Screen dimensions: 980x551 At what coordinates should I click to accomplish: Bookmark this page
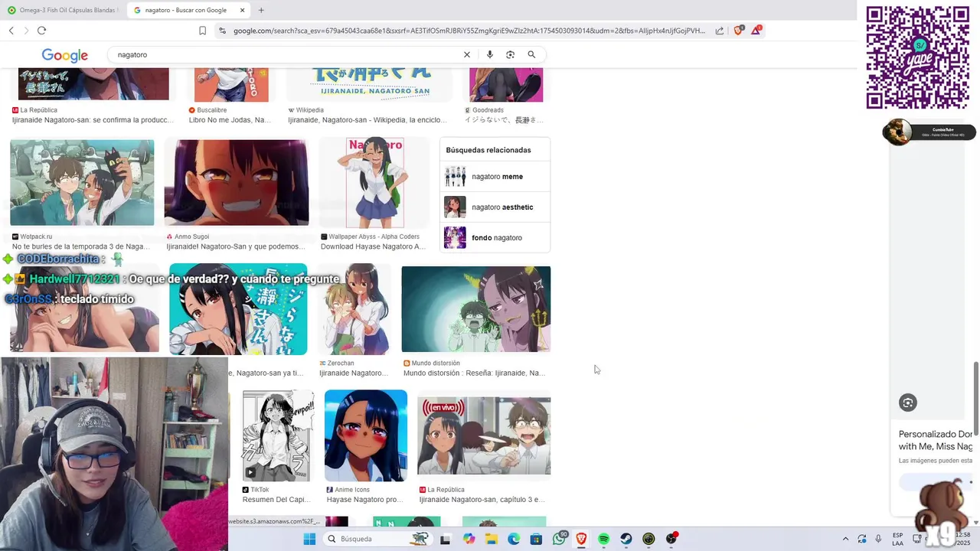[x=202, y=31]
